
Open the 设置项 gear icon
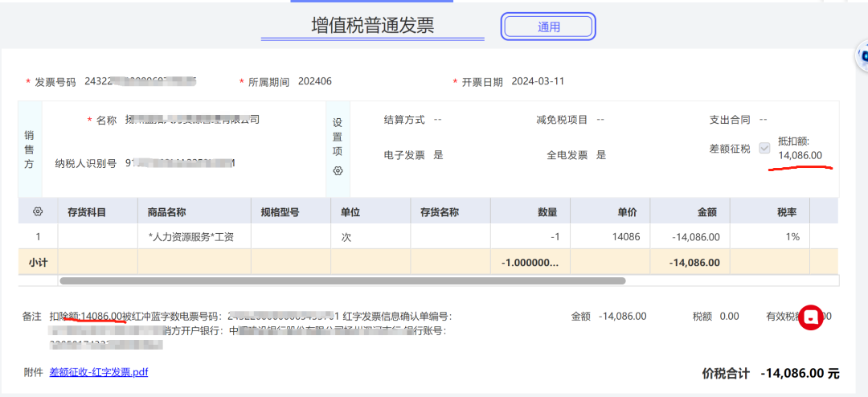[x=338, y=171]
